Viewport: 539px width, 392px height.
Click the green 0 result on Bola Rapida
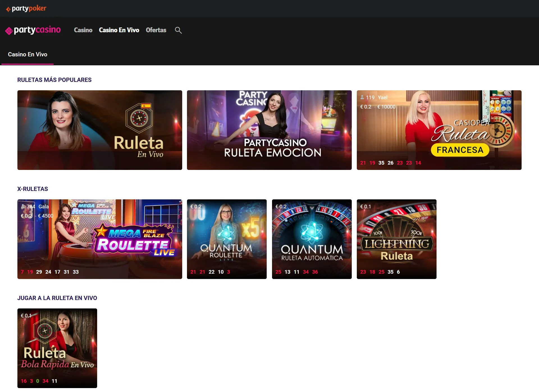38,381
